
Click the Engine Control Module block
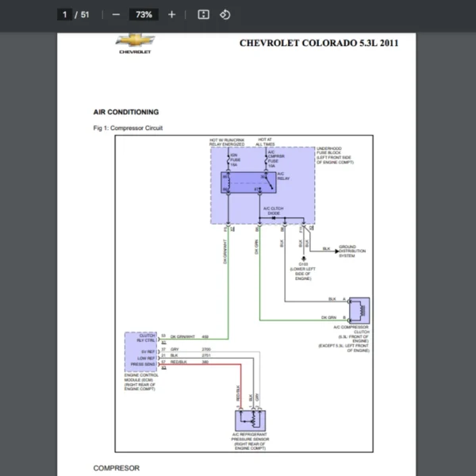141,352
